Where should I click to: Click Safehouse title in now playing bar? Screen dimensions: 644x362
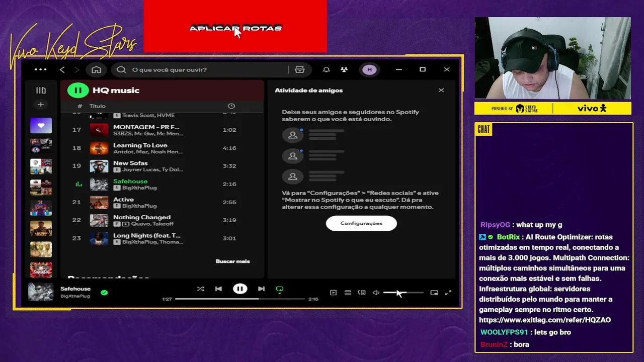(75, 289)
